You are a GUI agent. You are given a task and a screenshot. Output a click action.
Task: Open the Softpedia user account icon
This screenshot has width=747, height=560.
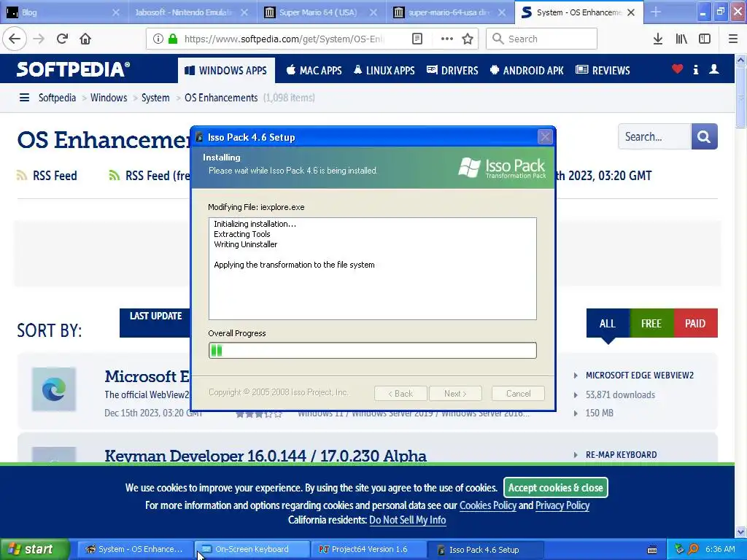click(713, 69)
